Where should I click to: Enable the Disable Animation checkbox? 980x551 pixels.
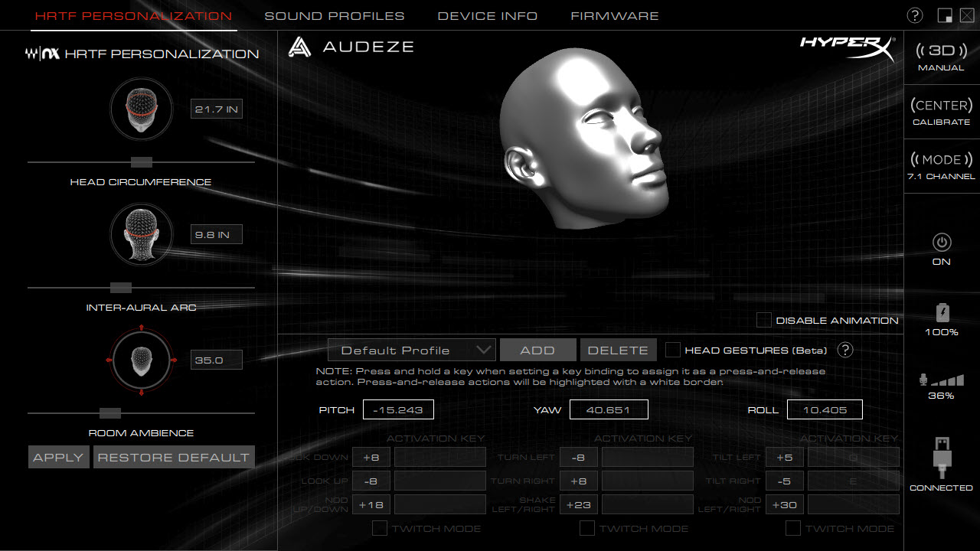(x=763, y=320)
